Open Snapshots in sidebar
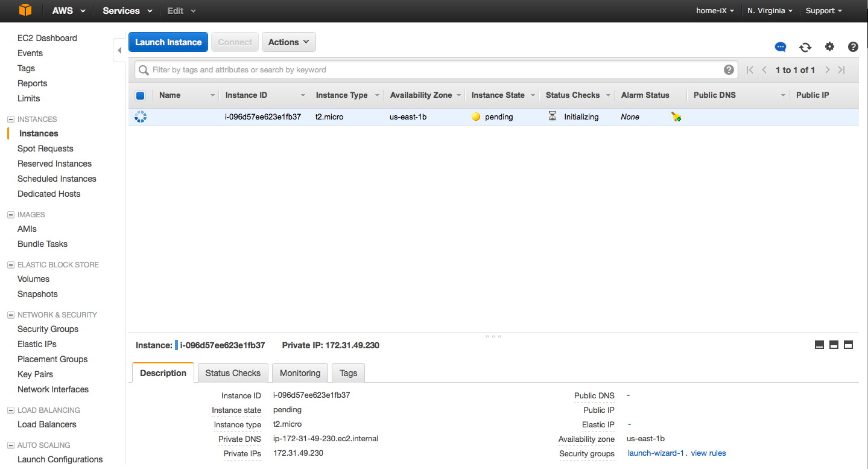Viewport: 868px width, 469px height. point(37,294)
